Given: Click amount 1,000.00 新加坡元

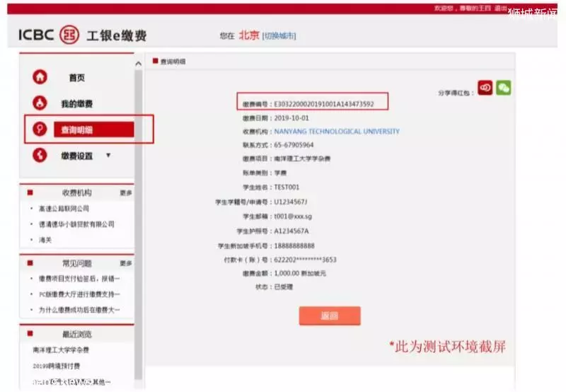Looking at the screenshot, I should (x=300, y=273).
